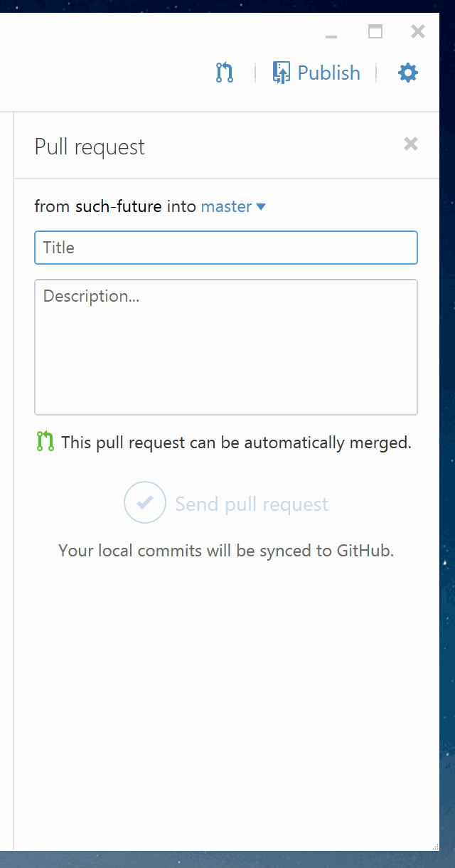Image resolution: width=455 pixels, height=868 pixels.
Task: Close the Pull request panel
Action: click(x=410, y=144)
